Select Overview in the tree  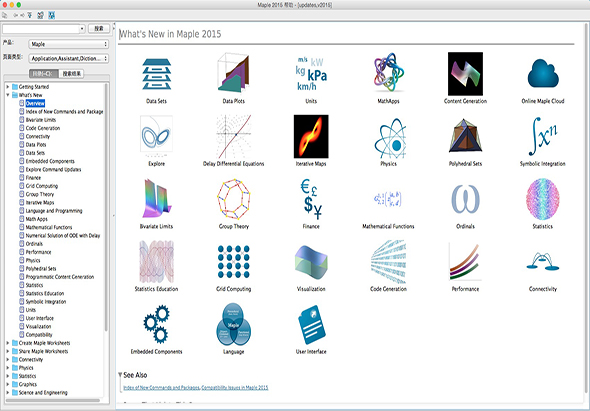(x=35, y=103)
